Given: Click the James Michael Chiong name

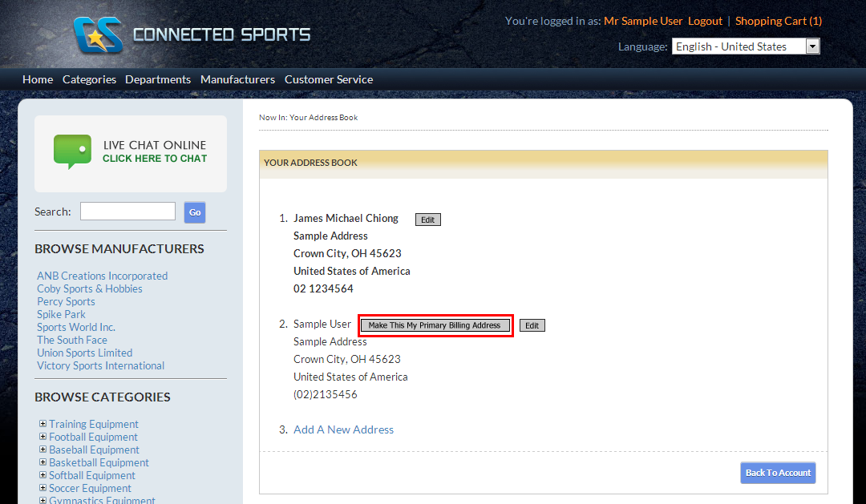Looking at the screenshot, I should coord(346,218).
